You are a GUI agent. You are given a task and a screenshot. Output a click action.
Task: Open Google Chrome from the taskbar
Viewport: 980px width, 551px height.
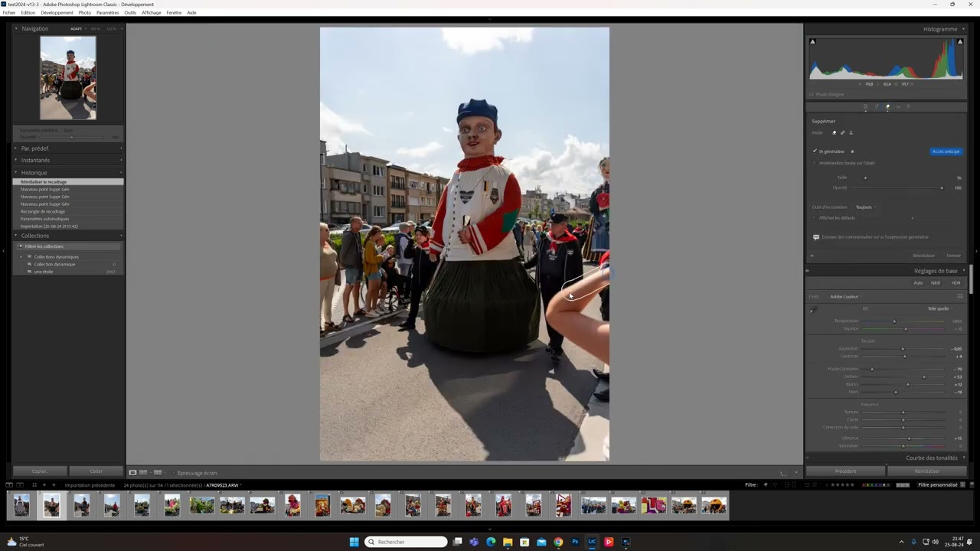(558, 542)
